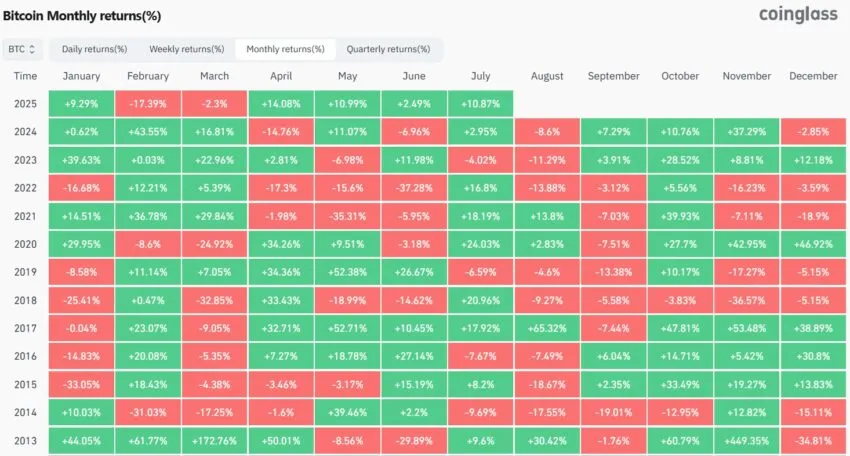Select the May 2021 -35.31% cell

click(347, 216)
